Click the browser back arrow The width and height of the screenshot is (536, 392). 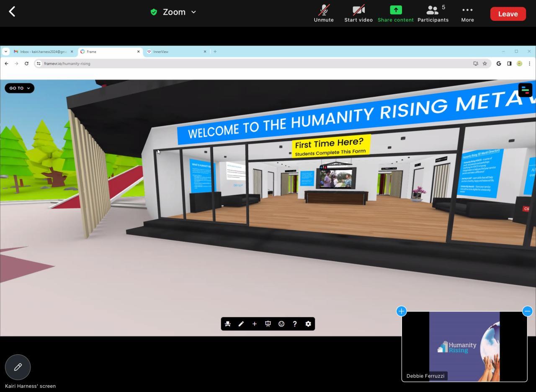coord(6,64)
